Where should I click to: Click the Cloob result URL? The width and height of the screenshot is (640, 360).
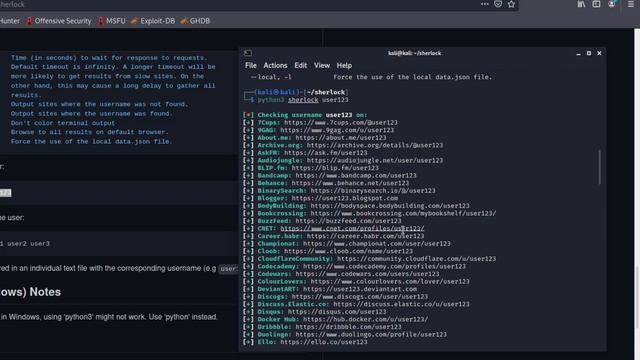tap(348, 251)
